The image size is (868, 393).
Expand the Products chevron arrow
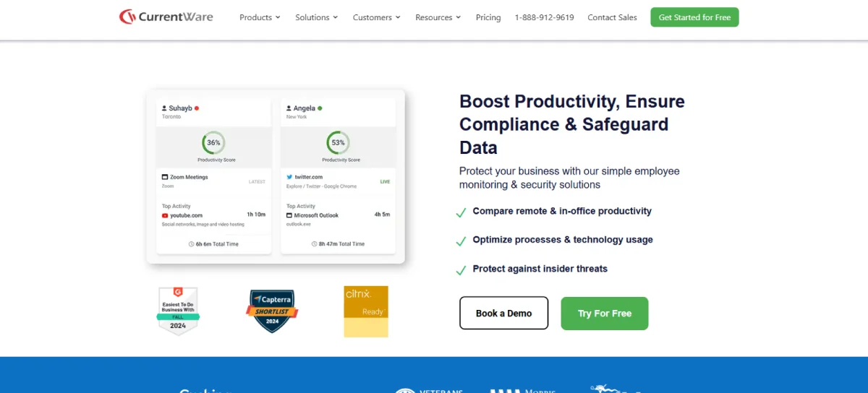[278, 17]
